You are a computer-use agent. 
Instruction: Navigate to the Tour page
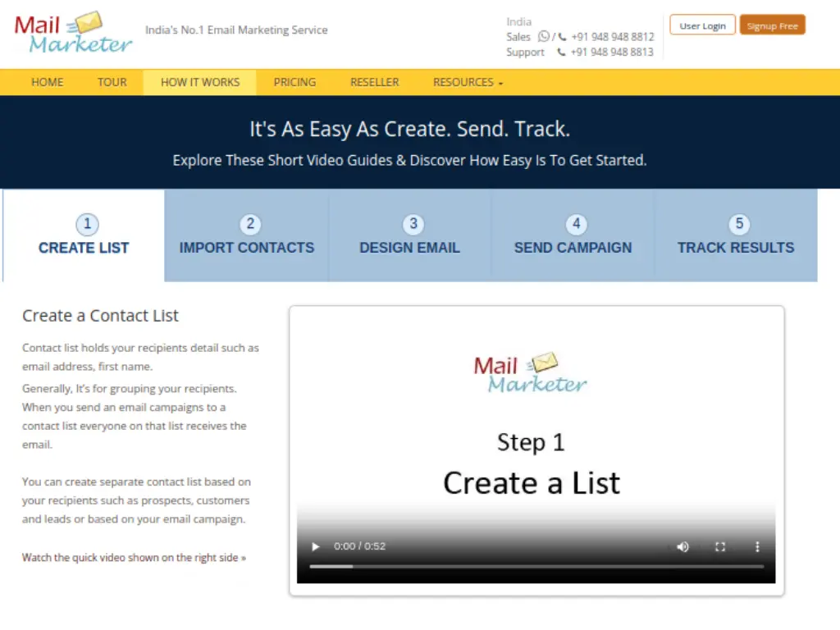click(x=112, y=82)
